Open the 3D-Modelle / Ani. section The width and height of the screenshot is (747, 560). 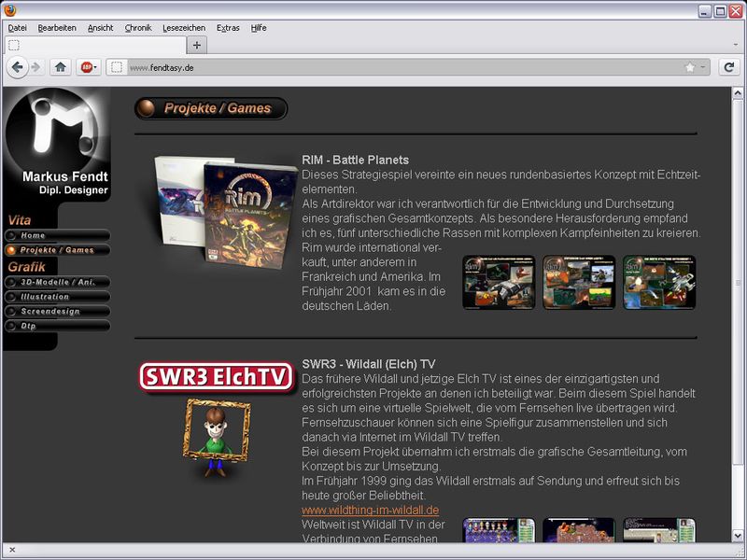[57, 282]
